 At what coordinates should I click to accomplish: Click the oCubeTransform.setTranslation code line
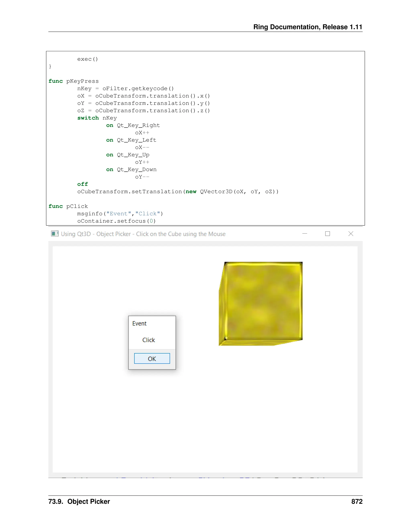pos(178,192)
